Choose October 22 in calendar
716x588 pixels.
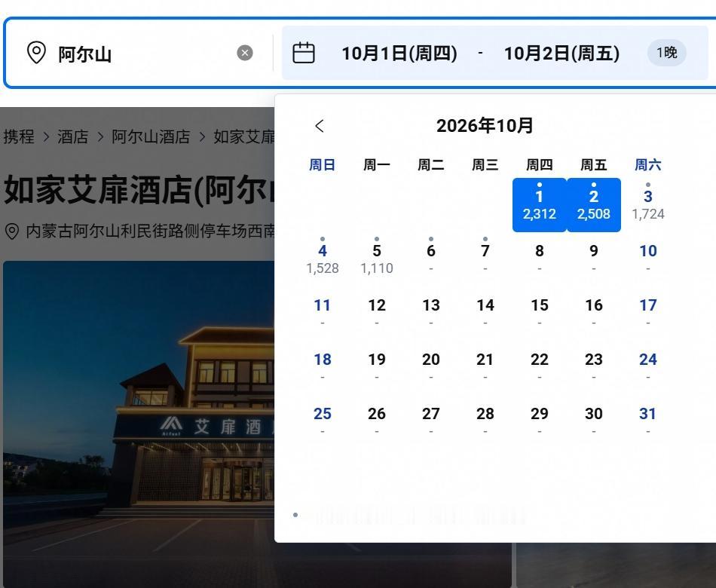(x=540, y=368)
